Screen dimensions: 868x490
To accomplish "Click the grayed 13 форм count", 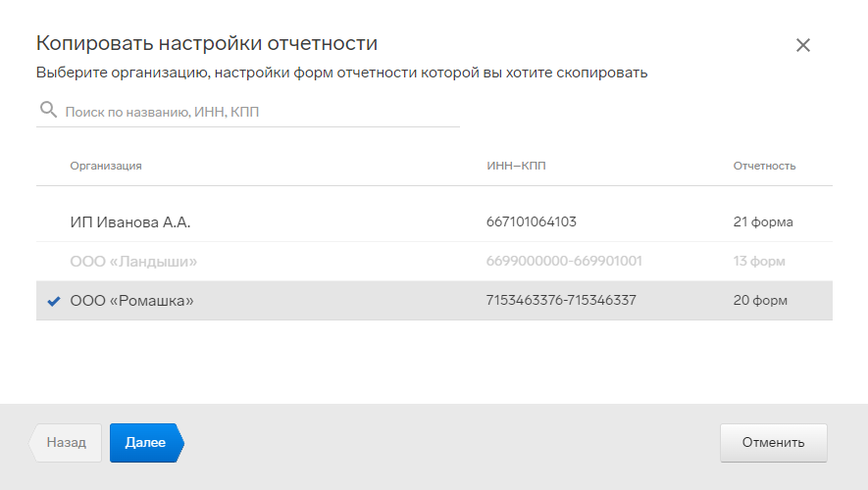I will point(759,261).
